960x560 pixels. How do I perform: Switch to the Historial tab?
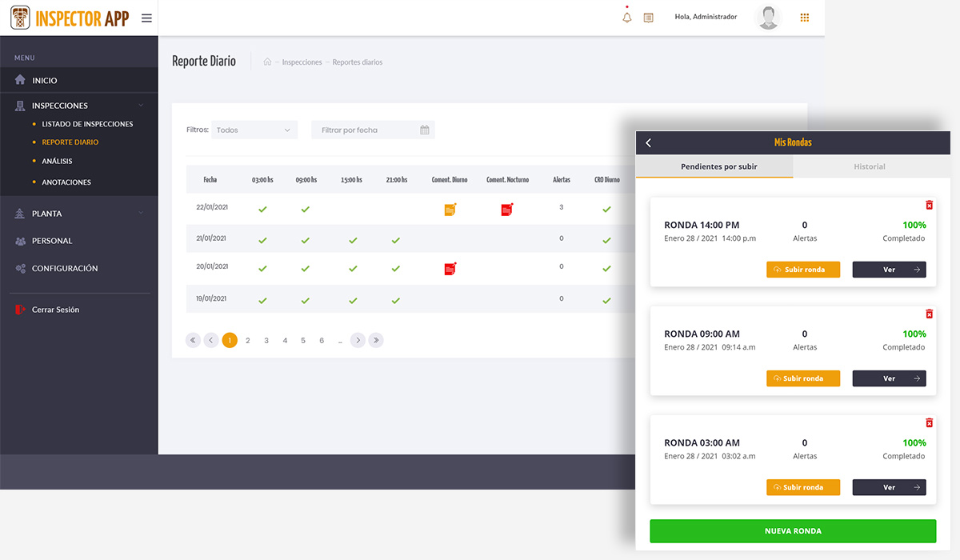point(869,166)
